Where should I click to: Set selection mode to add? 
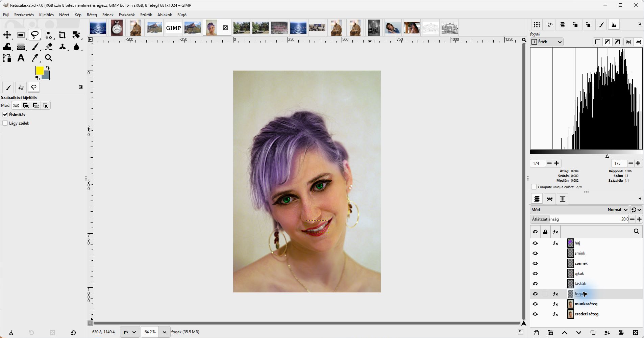point(26,105)
